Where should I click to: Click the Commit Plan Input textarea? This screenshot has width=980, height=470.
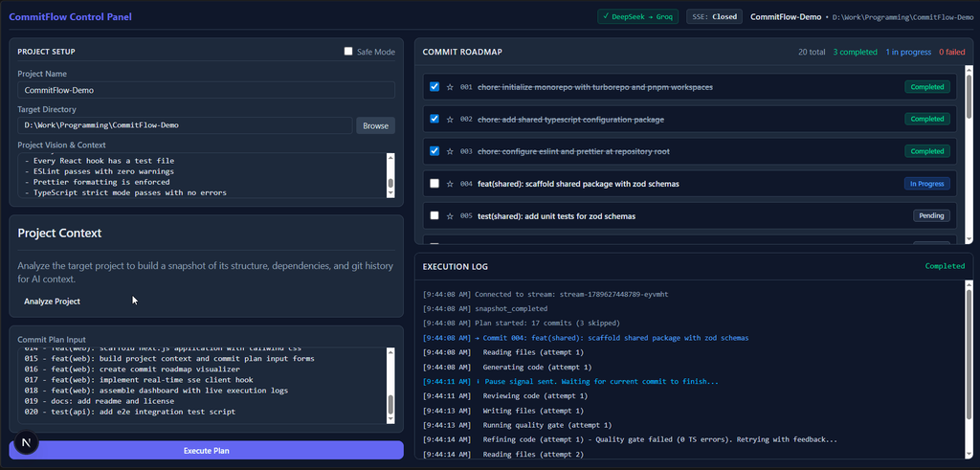(201, 386)
